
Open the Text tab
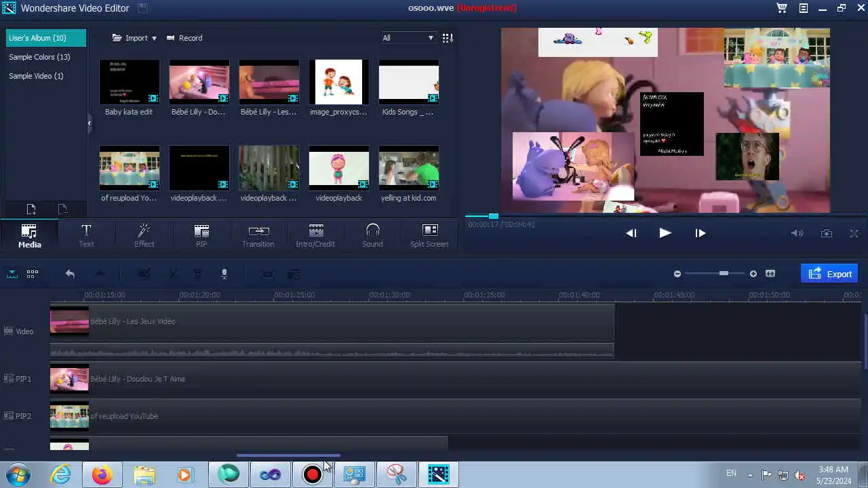pyautogui.click(x=86, y=235)
